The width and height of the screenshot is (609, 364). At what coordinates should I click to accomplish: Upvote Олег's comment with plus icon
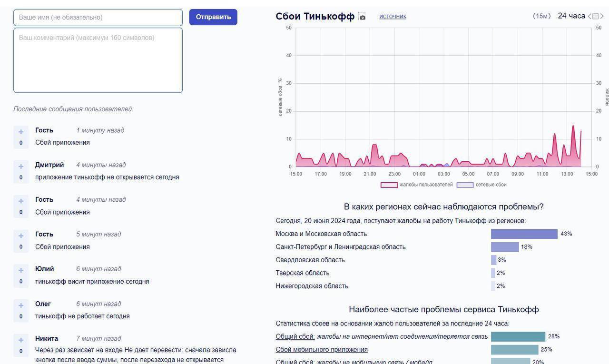(21, 305)
